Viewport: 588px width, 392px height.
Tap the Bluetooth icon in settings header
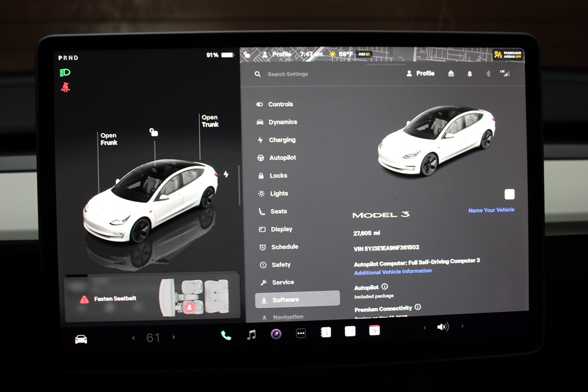click(x=488, y=74)
